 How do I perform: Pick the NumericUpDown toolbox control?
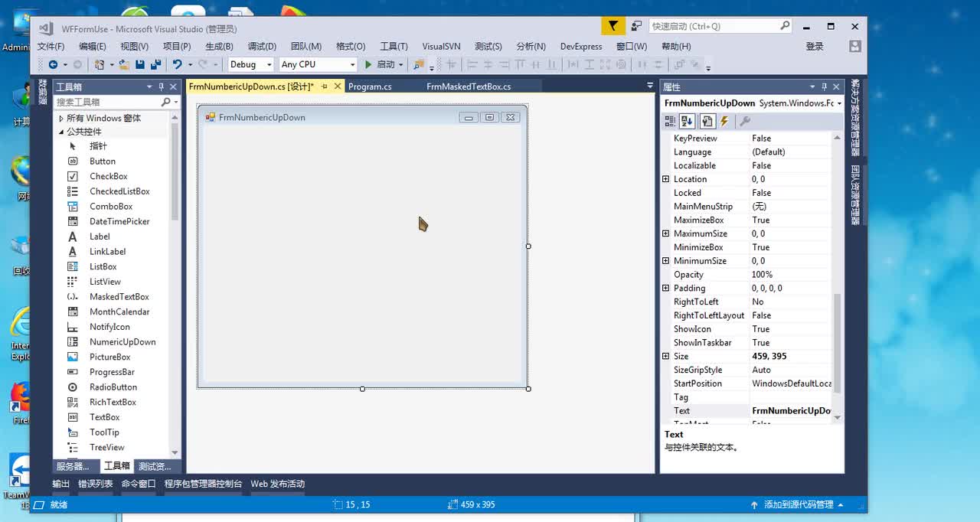(x=122, y=342)
